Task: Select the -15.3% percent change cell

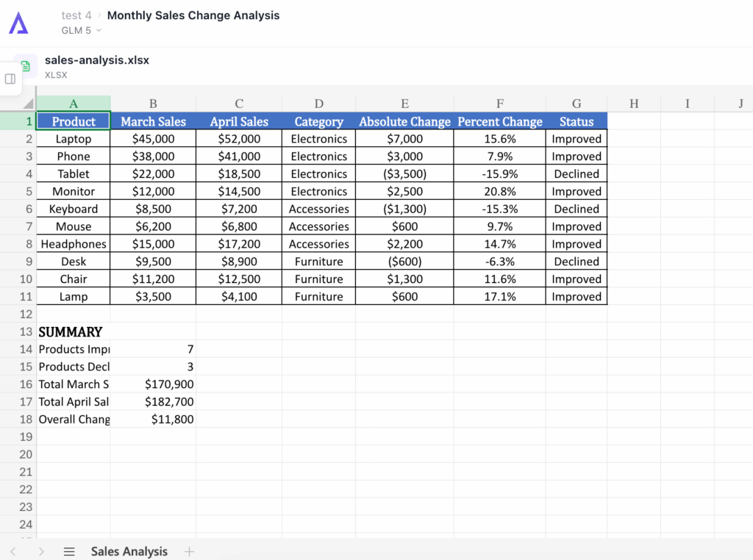Action: pos(500,209)
